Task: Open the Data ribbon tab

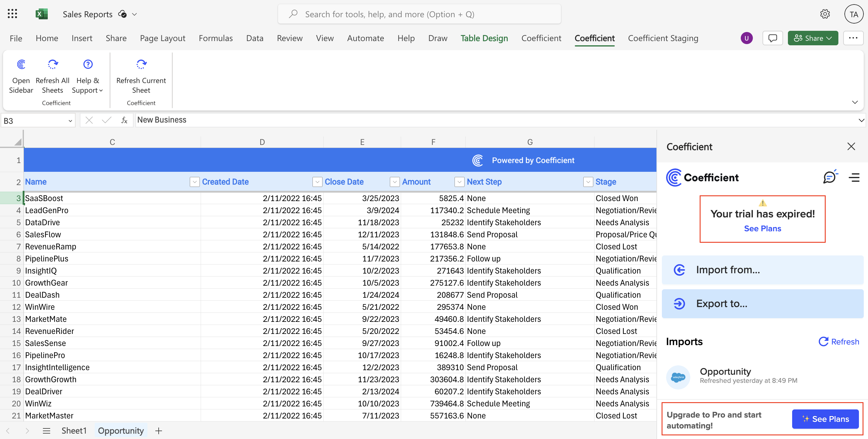Action: (254, 38)
